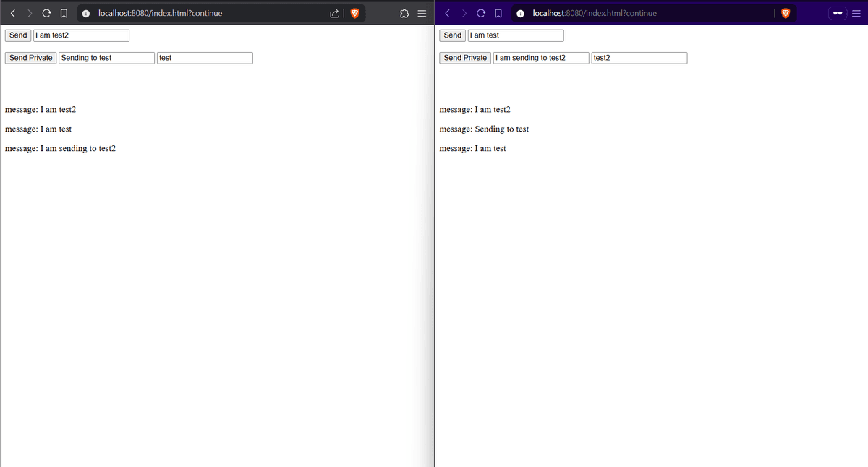Open the hamburger menu in right window
This screenshot has height=467, width=868.
[x=856, y=12]
